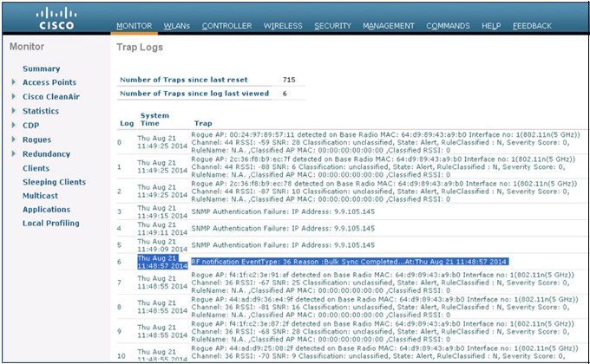Open the SECURITY tab
590x364 pixels.
[332, 26]
